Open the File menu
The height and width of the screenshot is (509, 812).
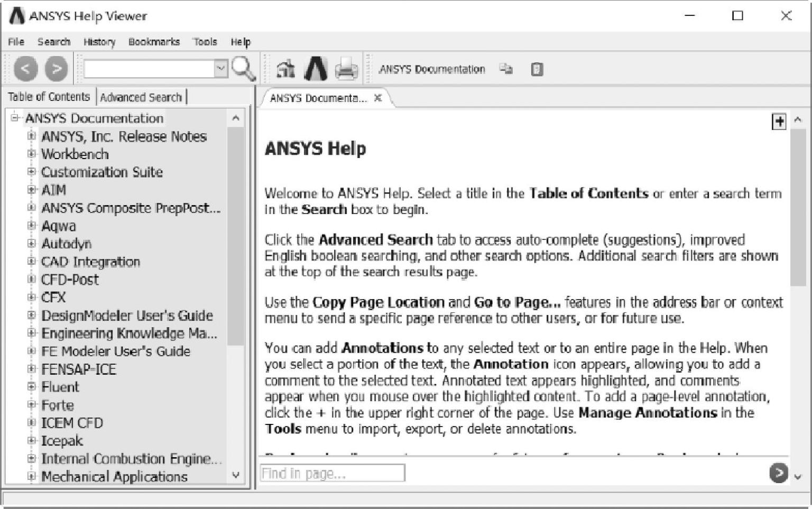pos(16,42)
